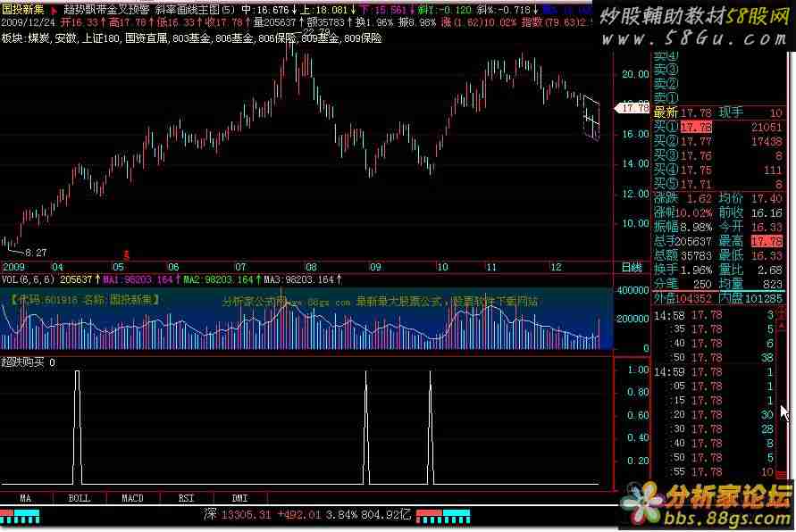Switch to the BOLL indicator tab
Image resolution: width=796 pixels, height=532 pixels.
coord(80,498)
